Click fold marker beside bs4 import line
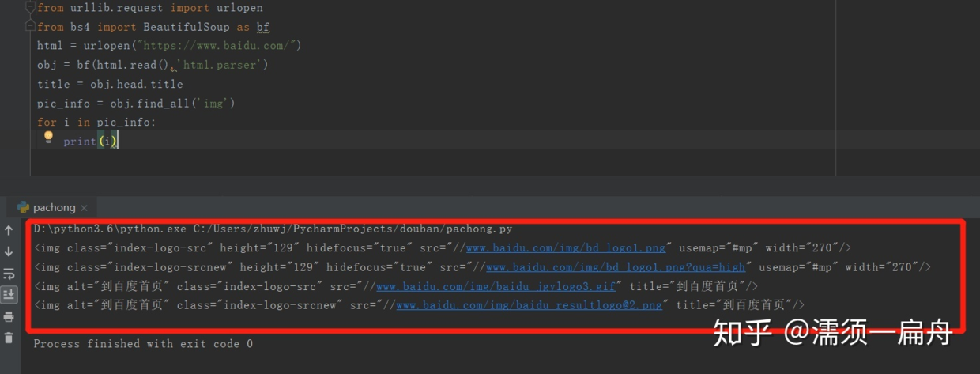The width and height of the screenshot is (980, 374). click(32, 27)
